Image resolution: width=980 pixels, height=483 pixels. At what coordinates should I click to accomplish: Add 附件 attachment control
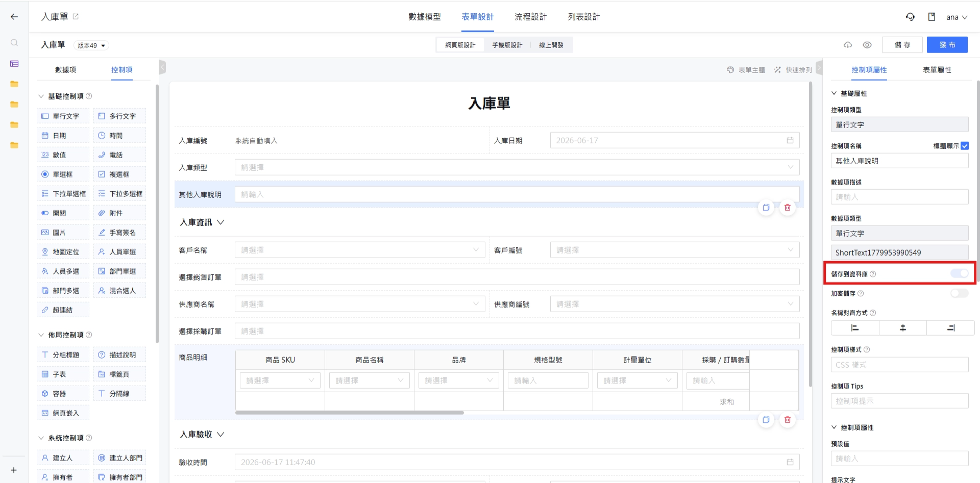(x=119, y=213)
